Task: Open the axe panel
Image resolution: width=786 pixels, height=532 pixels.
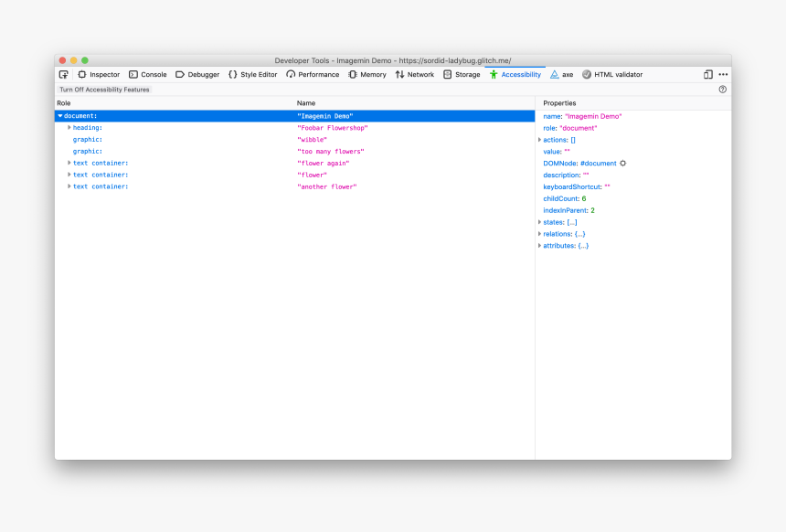Action: [561, 74]
